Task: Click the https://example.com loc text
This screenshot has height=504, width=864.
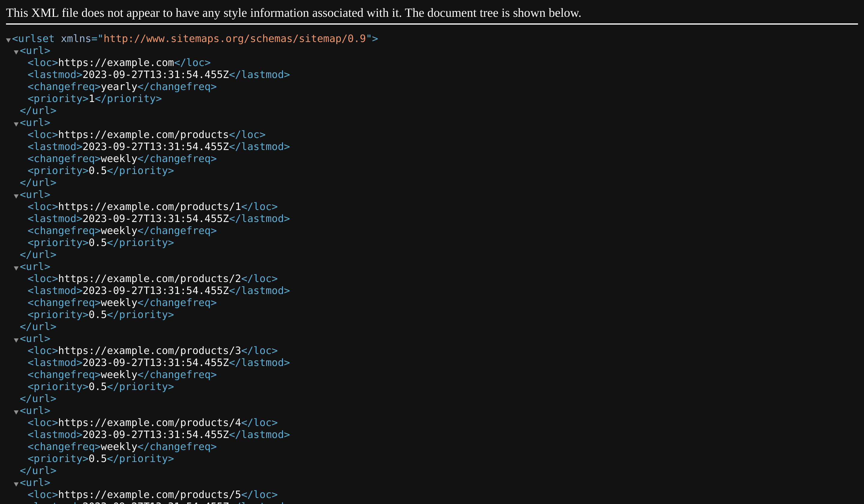Action: click(x=116, y=63)
